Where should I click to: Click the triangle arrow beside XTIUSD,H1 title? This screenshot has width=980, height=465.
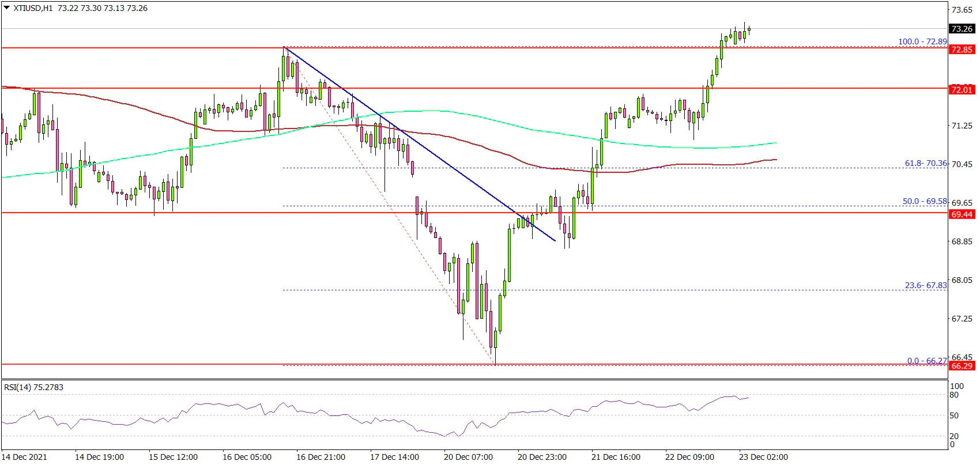pyautogui.click(x=6, y=9)
